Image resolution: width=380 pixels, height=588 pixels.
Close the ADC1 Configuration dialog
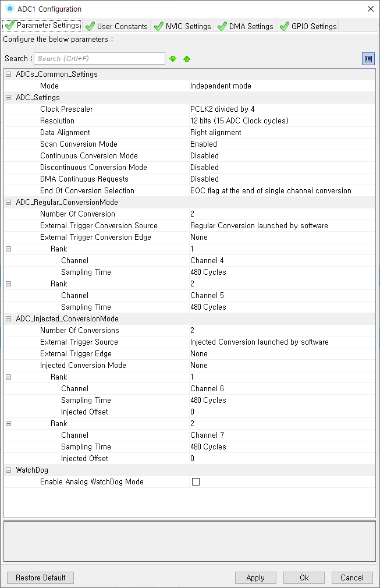(x=370, y=9)
